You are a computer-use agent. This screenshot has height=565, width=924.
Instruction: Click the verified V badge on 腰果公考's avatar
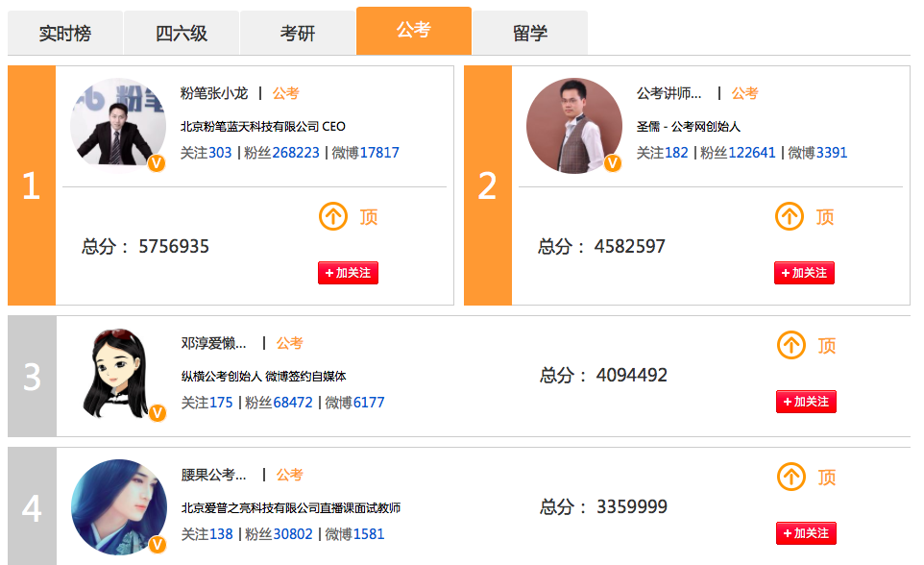[x=158, y=545]
